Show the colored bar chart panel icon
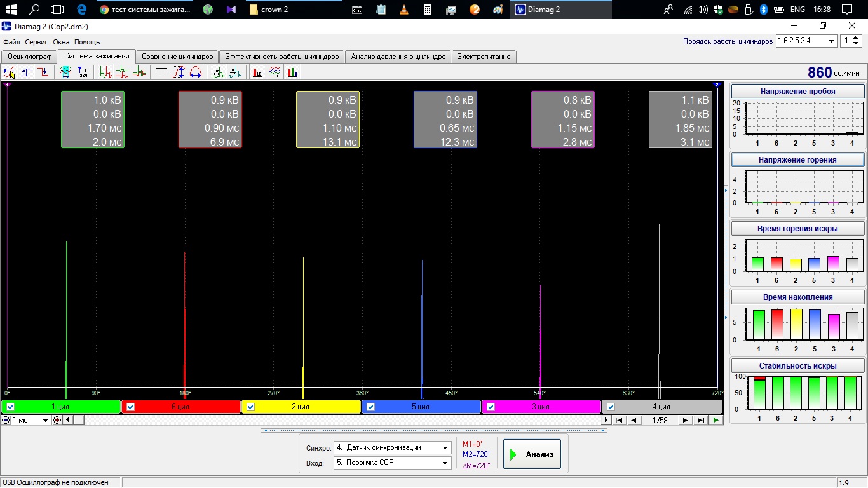 pyautogui.click(x=292, y=72)
